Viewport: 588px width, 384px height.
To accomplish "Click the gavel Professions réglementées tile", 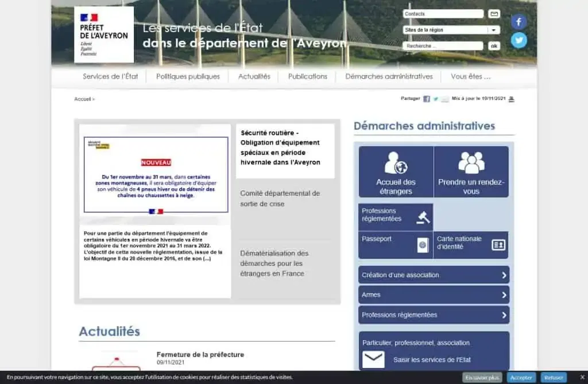I will pyautogui.click(x=396, y=217).
